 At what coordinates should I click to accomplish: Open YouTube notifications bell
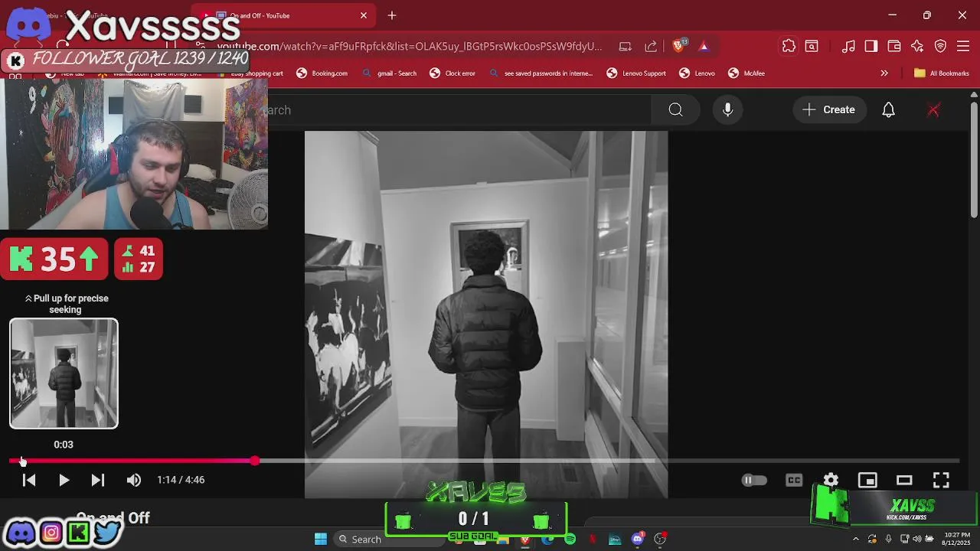[888, 109]
